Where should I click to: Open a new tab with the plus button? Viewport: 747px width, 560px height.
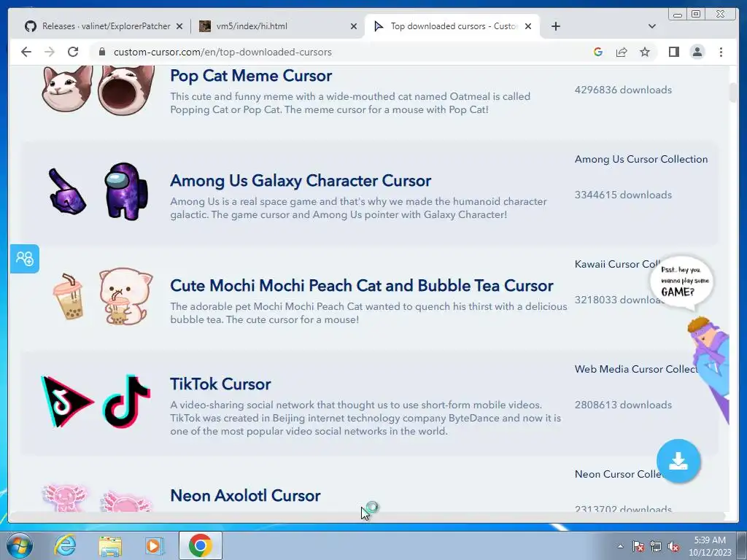click(555, 26)
